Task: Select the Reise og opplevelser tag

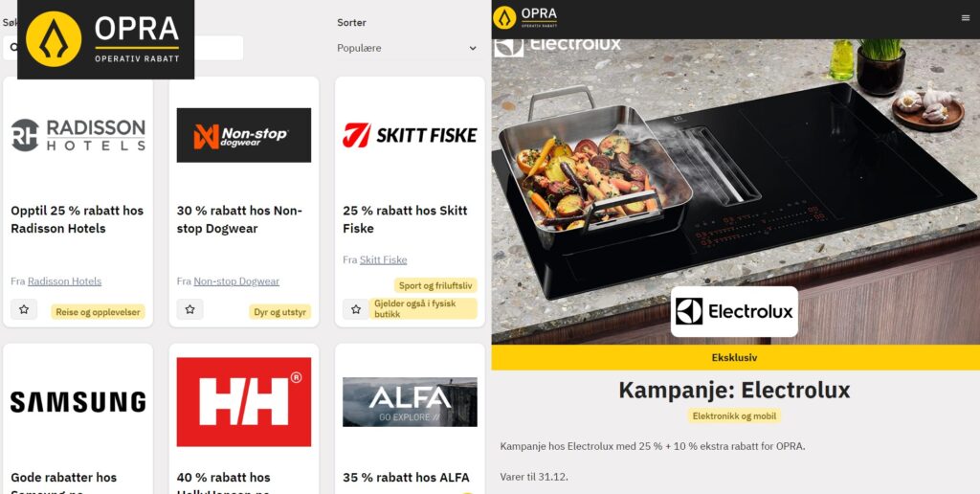Action: click(x=99, y=311)
